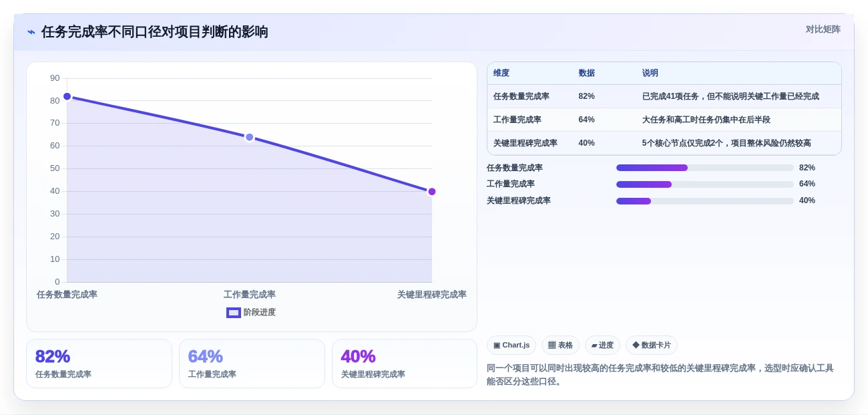This screenshot has width=868, height=415.
Task: Click the description 5个核心节点仅完成2个
Action: click(726, 143)
